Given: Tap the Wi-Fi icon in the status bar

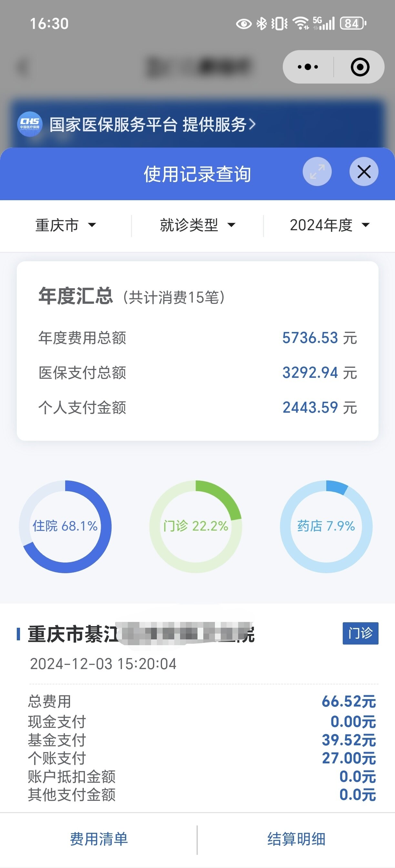Looking at the screenshot, I should click(300, 24).
